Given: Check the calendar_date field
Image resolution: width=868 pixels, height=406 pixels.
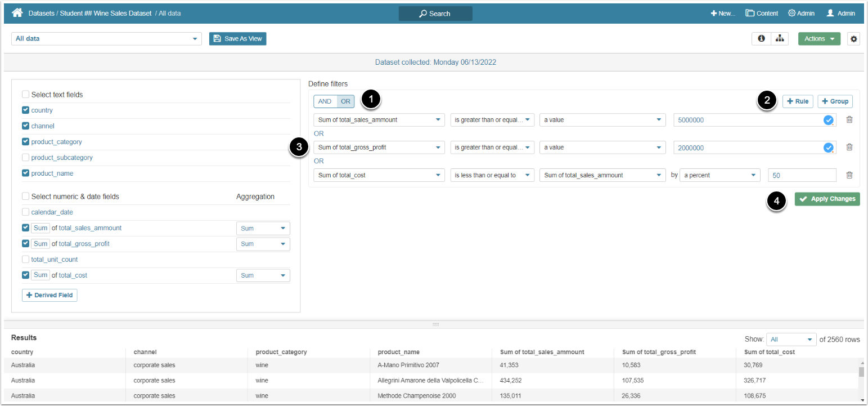Looking at the screenshot, I should [25, 212].
